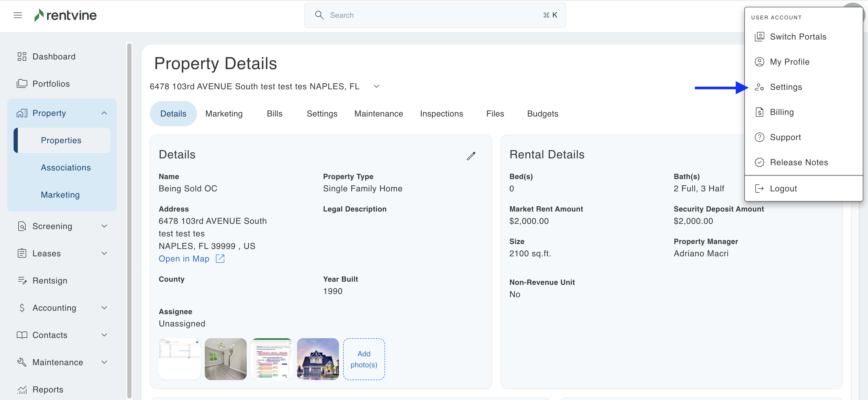Click the Dashboard grid icon
Image resolution: width=868 pixels, height=400 pixels.
pos(22,57)
